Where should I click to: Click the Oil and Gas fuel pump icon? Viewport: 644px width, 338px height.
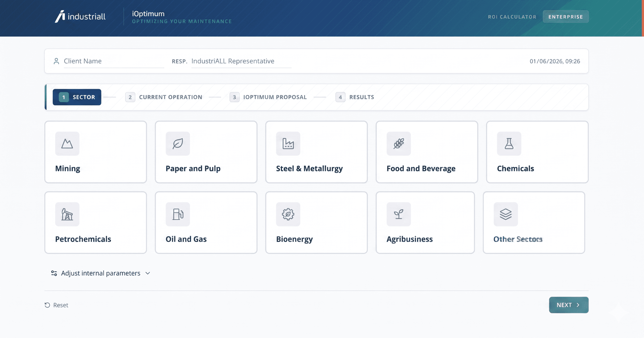(178, 214)
